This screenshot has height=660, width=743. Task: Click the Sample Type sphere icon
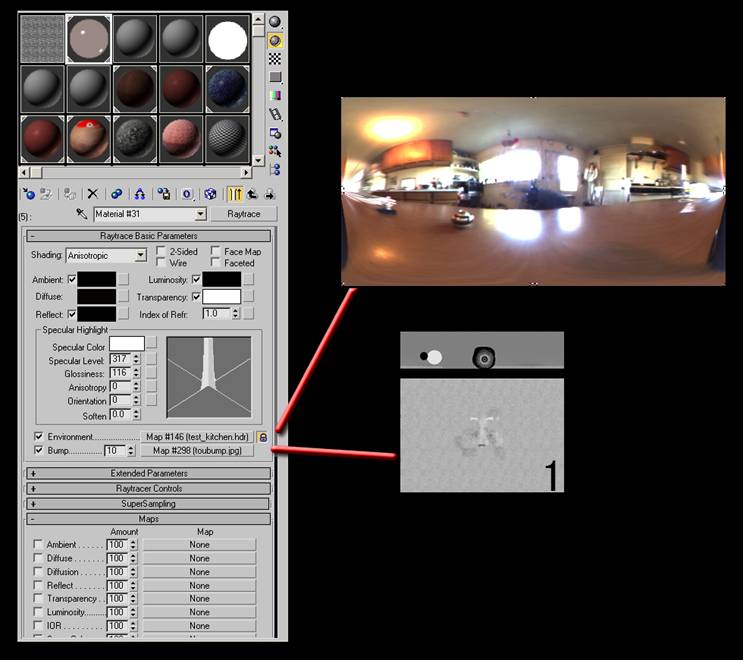[275, 22]
